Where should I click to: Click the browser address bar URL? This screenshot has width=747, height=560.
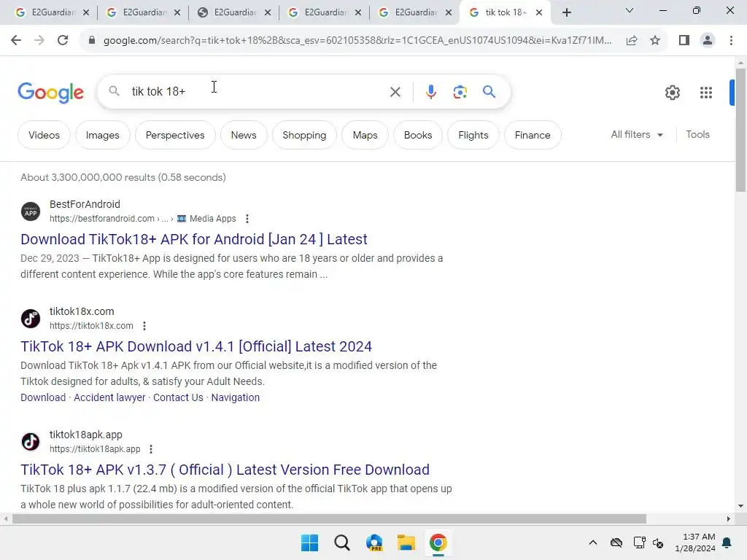[357, 41]
